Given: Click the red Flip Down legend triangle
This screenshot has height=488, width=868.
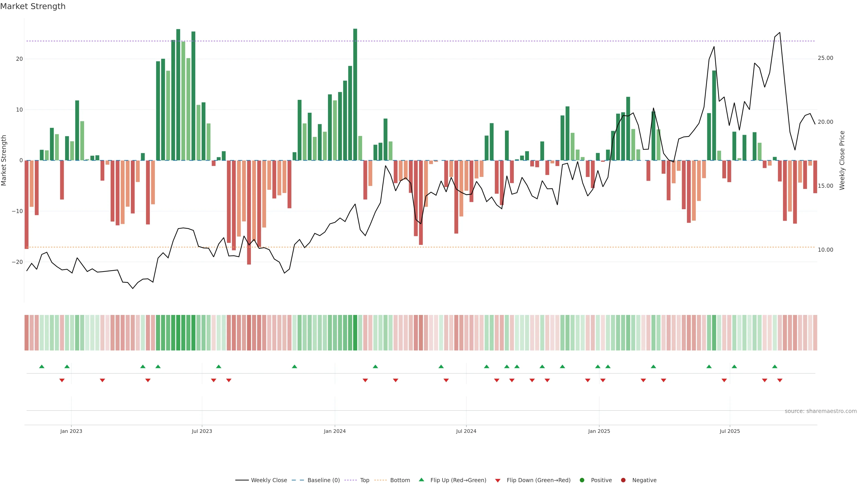Looking at the screenshot, I should tap(498, 481).
